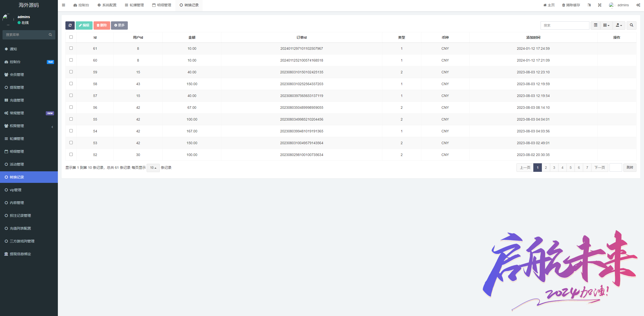Toggle card view table icon
Viewport: 644px width, 316px height.
595,25
